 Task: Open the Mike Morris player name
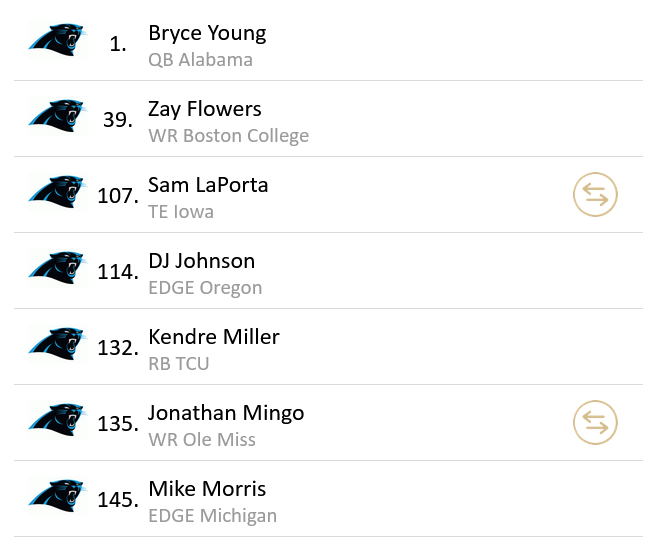coord(207,489)
